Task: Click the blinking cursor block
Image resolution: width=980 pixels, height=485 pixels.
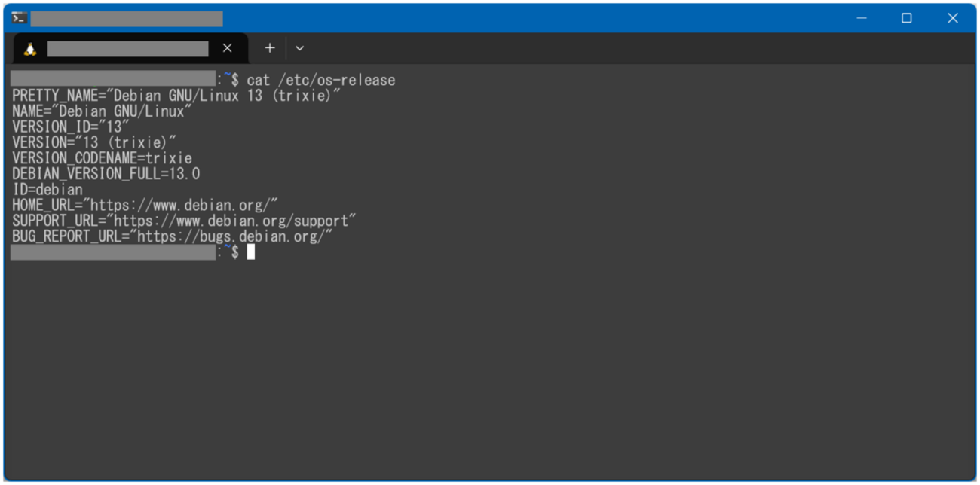Action: (x=250, y=252)
